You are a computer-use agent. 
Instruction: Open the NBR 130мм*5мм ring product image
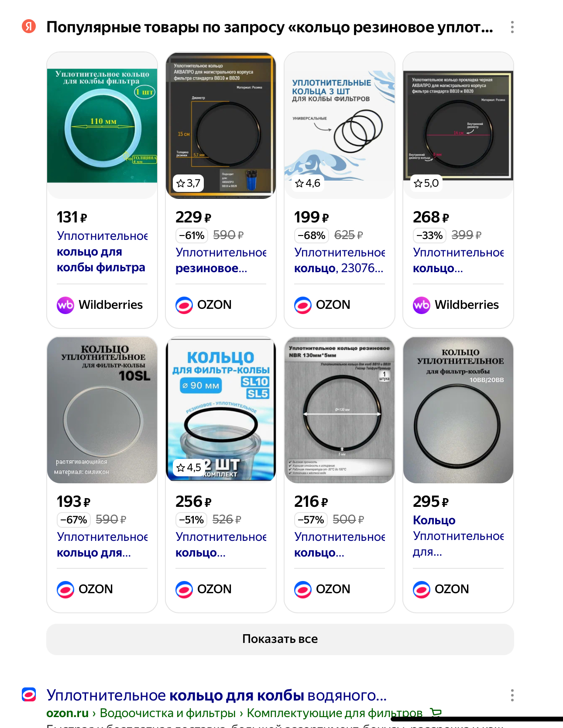[x=340, y=410]
